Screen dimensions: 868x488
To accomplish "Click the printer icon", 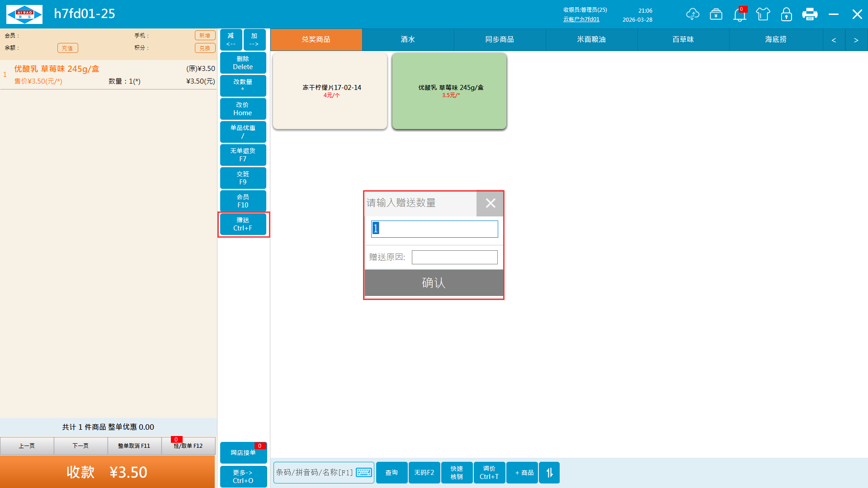I will (x=810, y=14).
